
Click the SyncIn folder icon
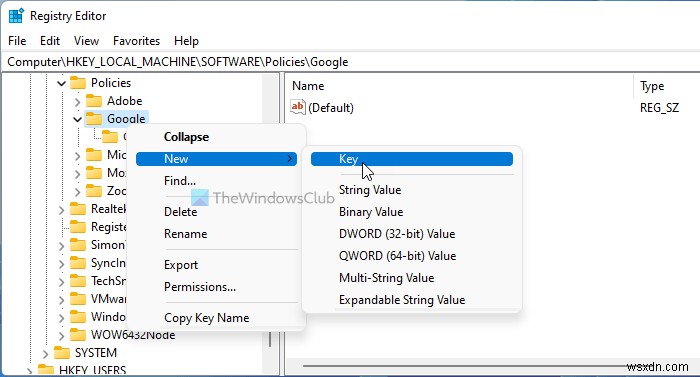tap(78, 263)
